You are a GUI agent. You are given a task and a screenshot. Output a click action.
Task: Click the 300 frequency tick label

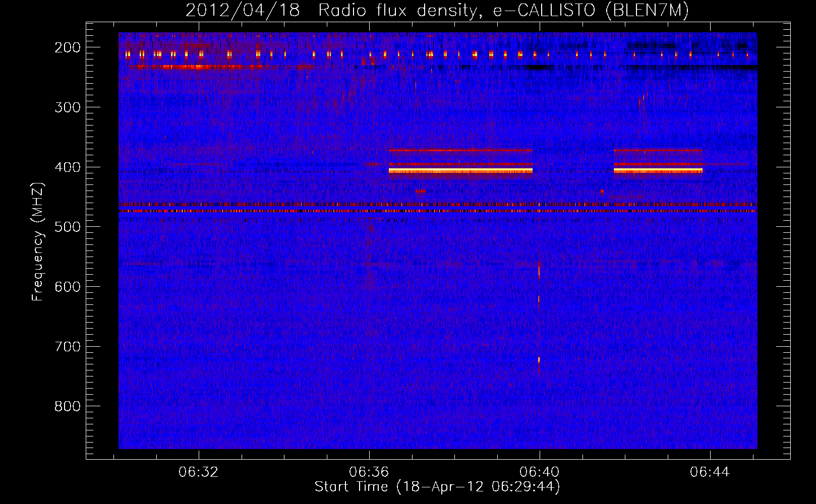pos(68,107)
